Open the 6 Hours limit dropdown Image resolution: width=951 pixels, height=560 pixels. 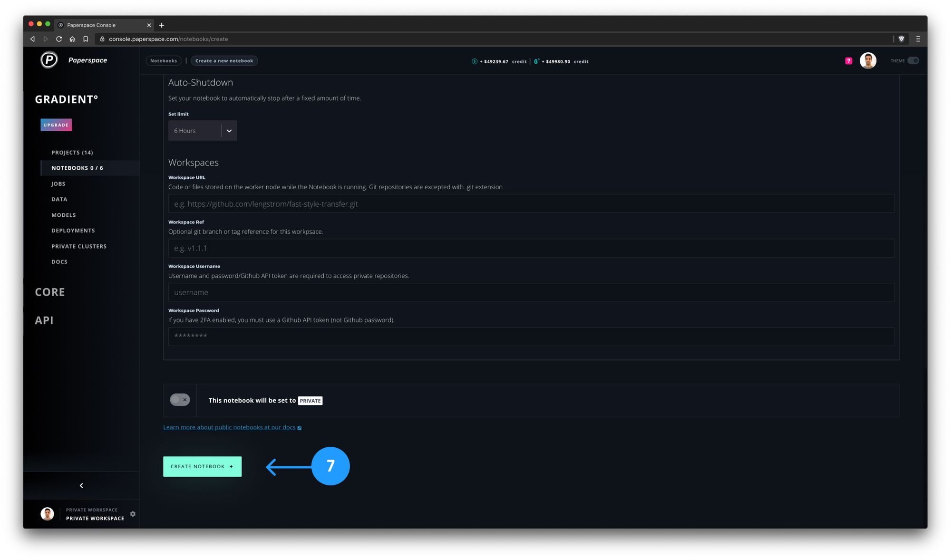203,131
